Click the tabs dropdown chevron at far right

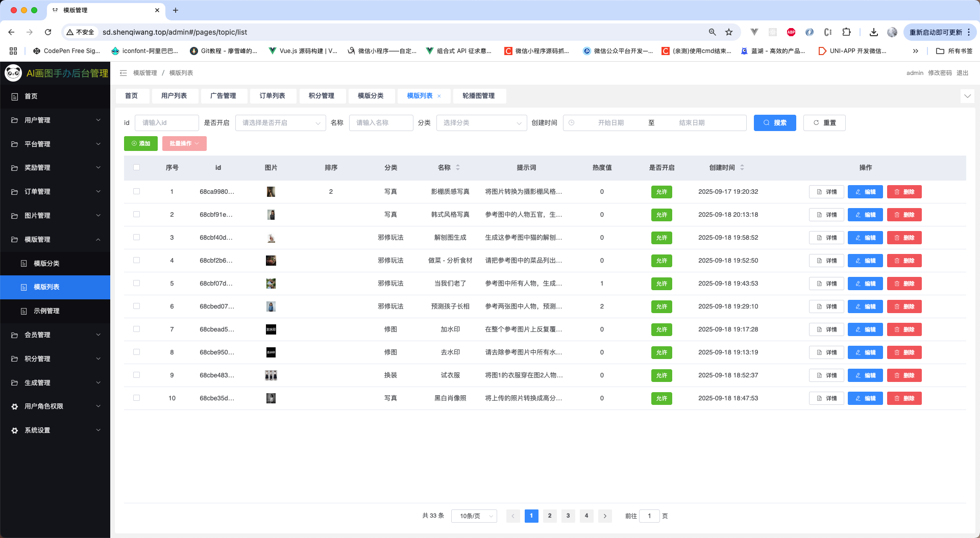coord(967,96)
